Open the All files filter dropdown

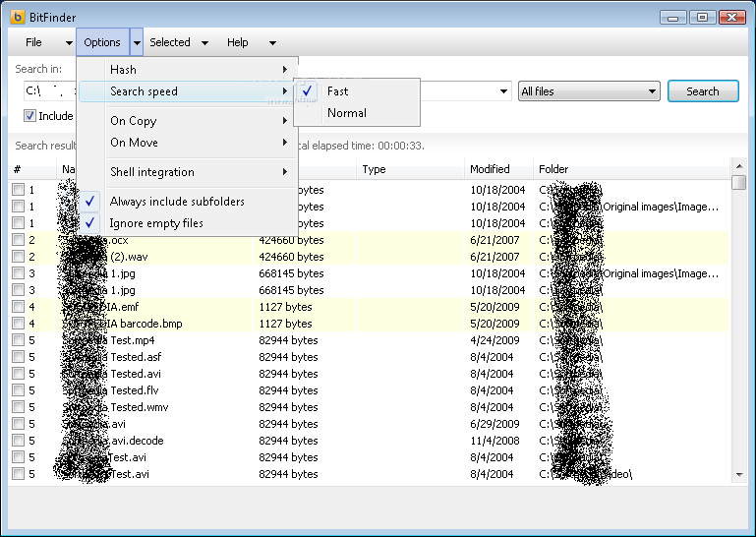click(x=589, y=91)
